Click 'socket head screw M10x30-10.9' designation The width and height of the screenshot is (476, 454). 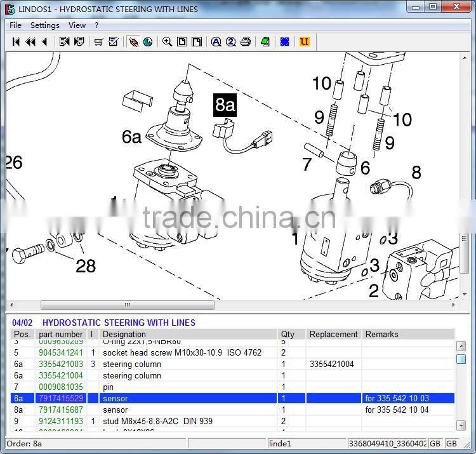[162, 352]
